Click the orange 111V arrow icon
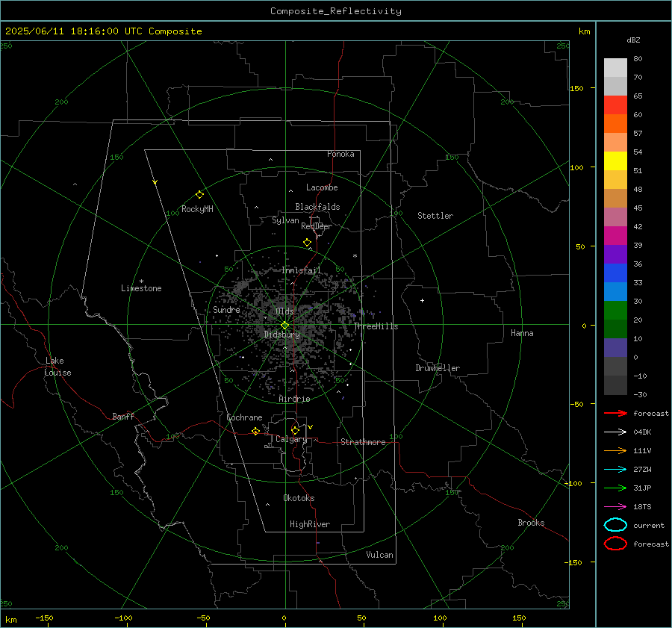The image size is (672, 628). (615, 450)
